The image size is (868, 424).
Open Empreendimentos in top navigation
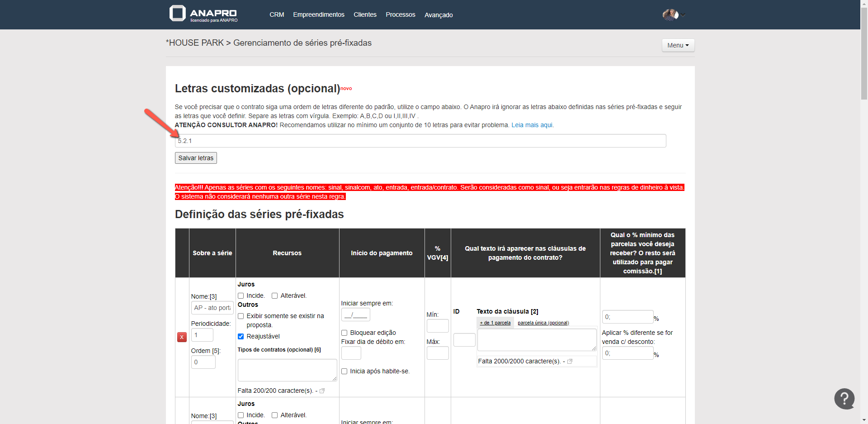tap(318, 15)
